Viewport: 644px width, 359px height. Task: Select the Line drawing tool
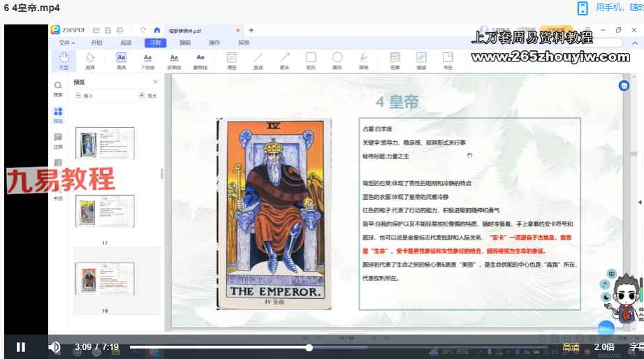pos(258,60)
